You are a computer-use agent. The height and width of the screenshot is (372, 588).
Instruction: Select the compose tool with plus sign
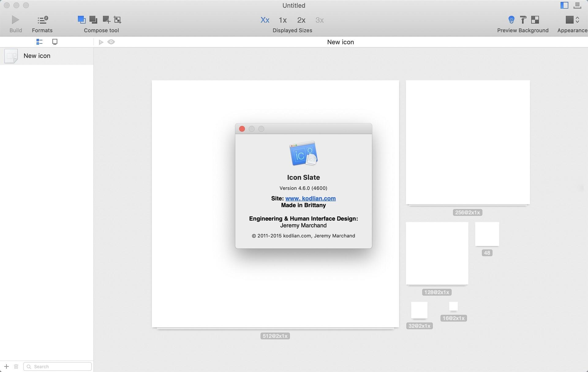(x=106, y=20)
